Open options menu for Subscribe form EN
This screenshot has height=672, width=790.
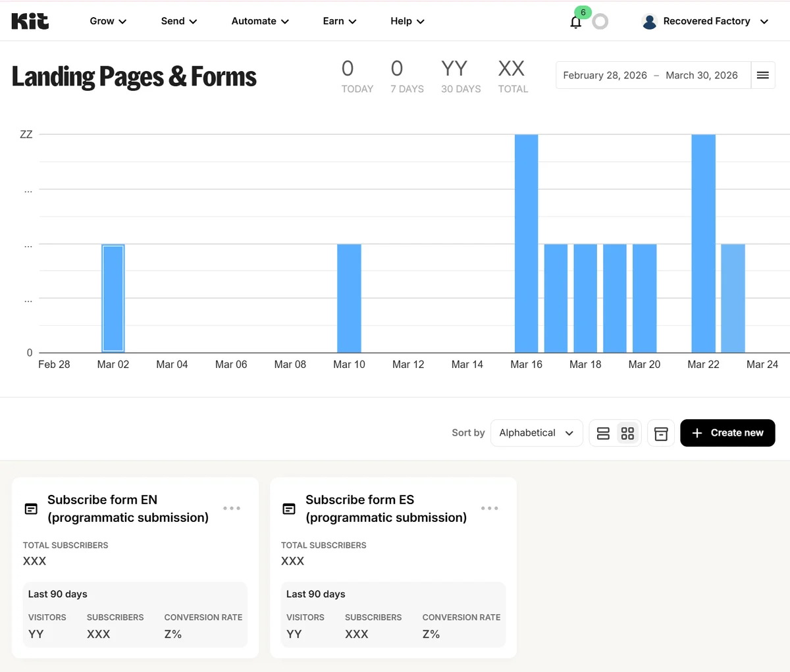(x=232, y=508)
